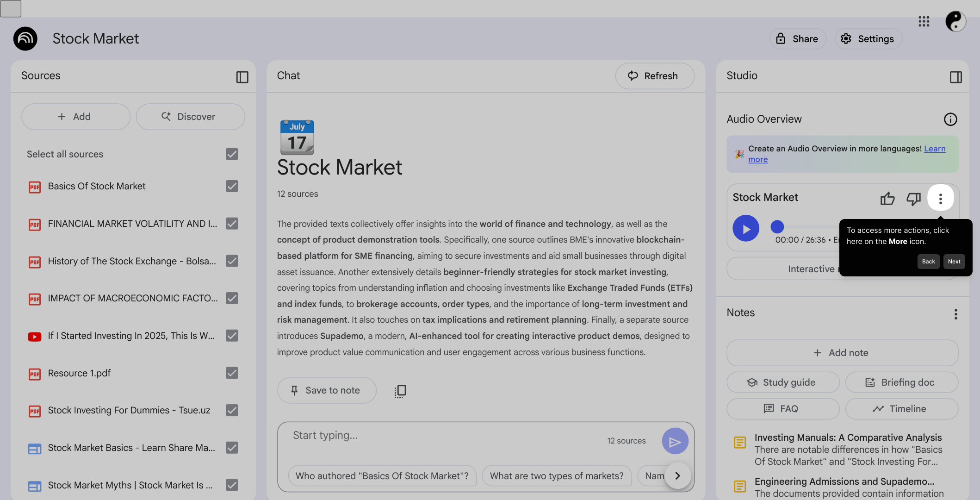
Task: Click the web page icon for Stock Market Myths
Action: pyautogui.click(x=35, y=486)
